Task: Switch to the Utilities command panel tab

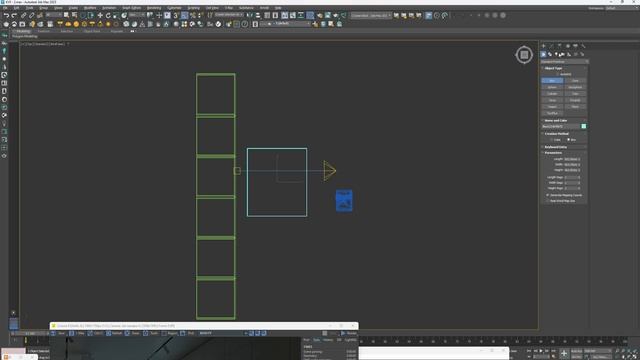Action: (x=583, y=46)
